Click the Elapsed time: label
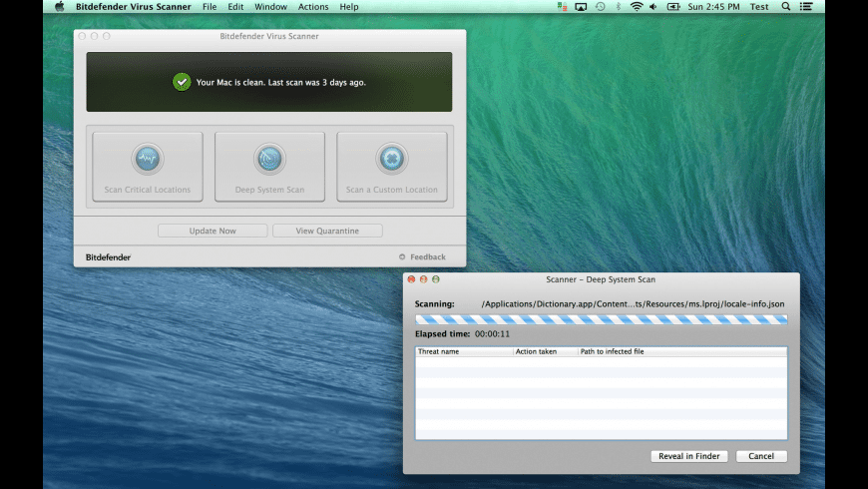The image size is (868, 489). (x=442, y=334)
